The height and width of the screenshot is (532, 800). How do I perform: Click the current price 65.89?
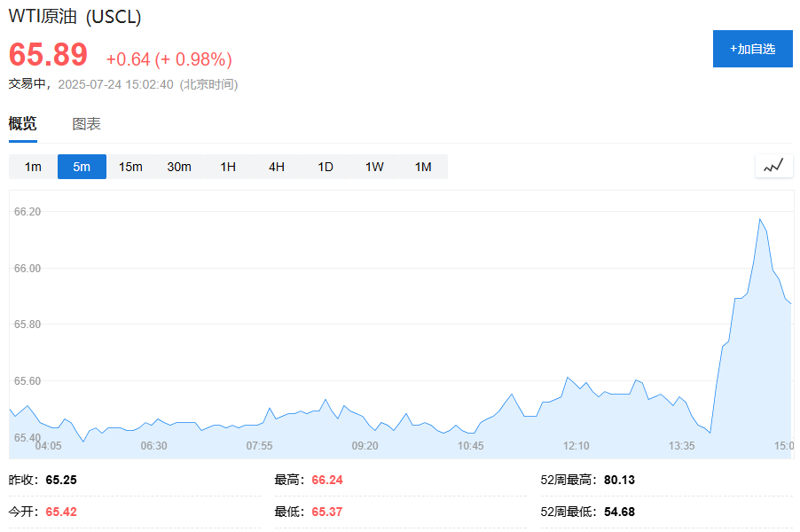coord(48,55)
